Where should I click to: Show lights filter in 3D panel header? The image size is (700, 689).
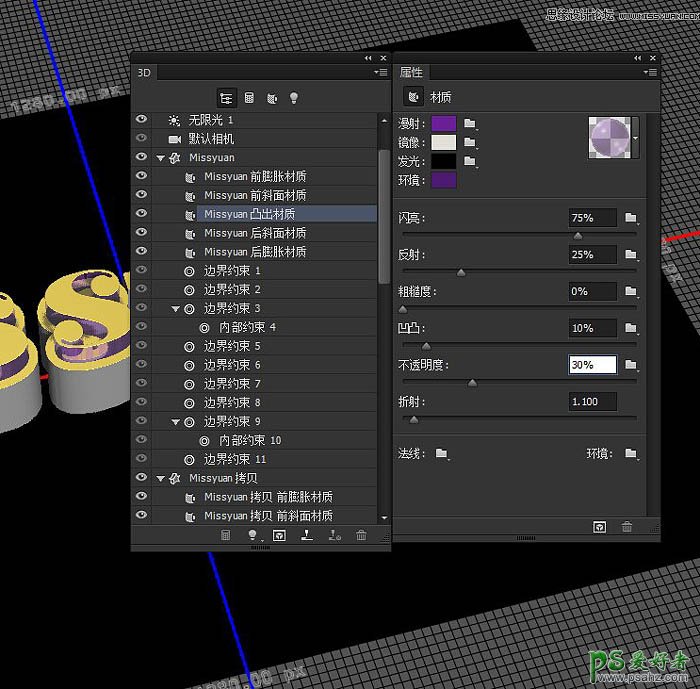click(x=294, y=98)
